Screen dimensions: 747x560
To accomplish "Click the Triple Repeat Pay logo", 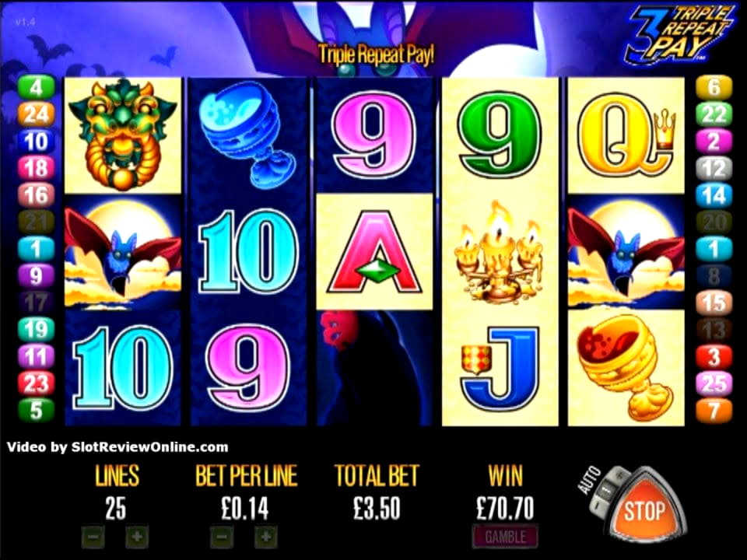I will [x=682, y=34].
